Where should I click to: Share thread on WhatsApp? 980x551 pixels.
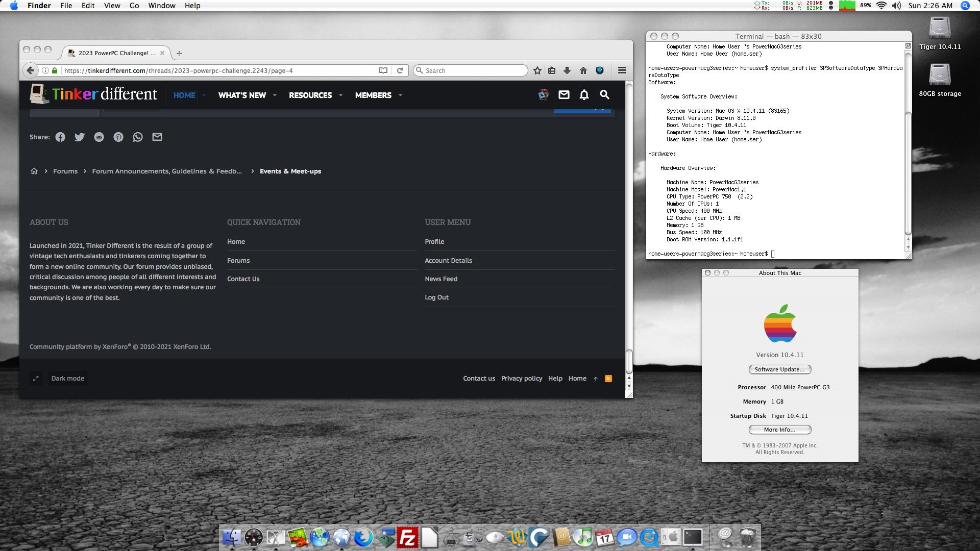pos(138,137)
